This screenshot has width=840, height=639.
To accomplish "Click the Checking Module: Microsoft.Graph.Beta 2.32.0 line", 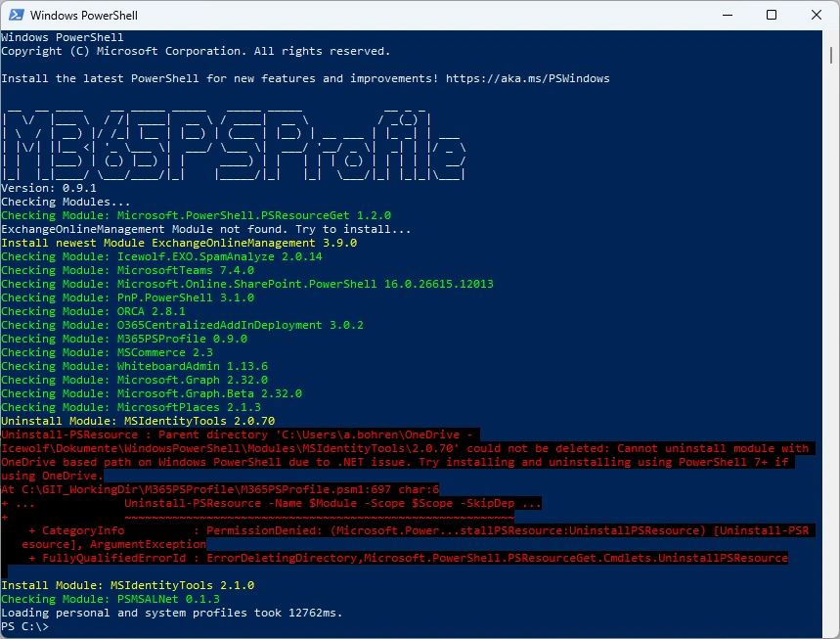I will (x=152, y=393).
